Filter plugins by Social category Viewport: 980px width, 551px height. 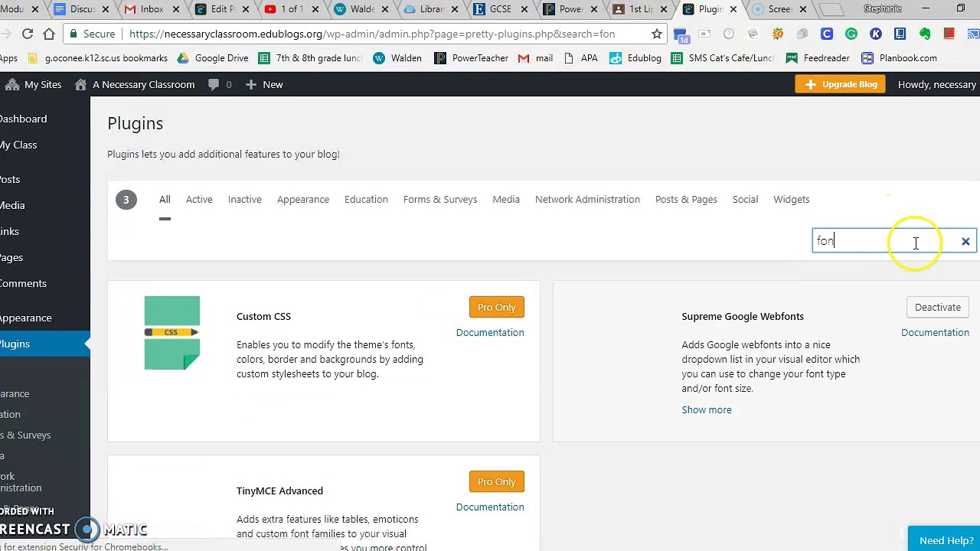(x=745, y=200)
